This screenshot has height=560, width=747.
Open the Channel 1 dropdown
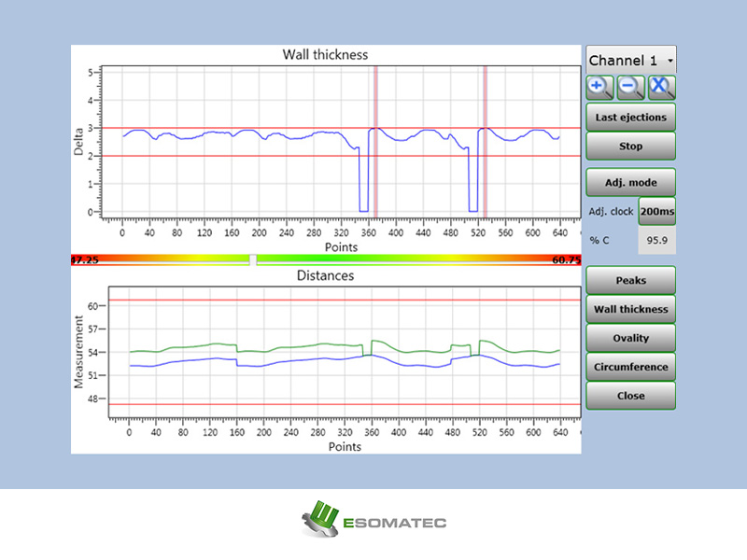[631, 60]
